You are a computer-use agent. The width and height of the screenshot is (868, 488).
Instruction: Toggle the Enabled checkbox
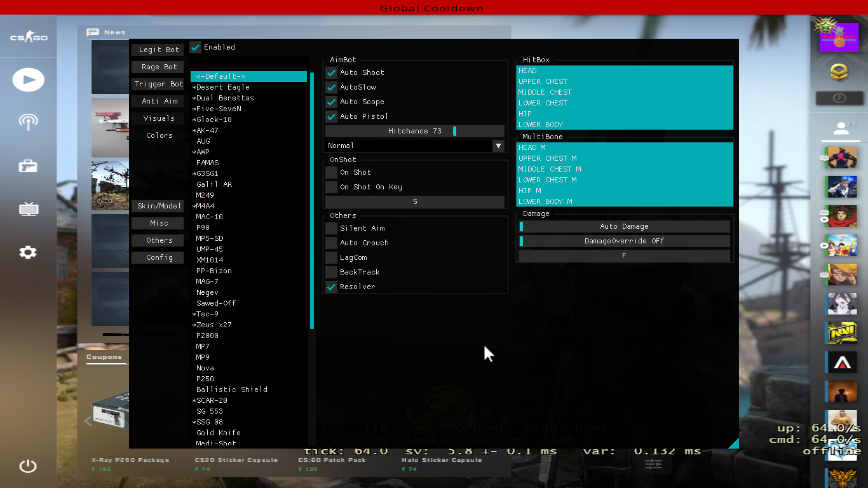[x=196, y=47]
